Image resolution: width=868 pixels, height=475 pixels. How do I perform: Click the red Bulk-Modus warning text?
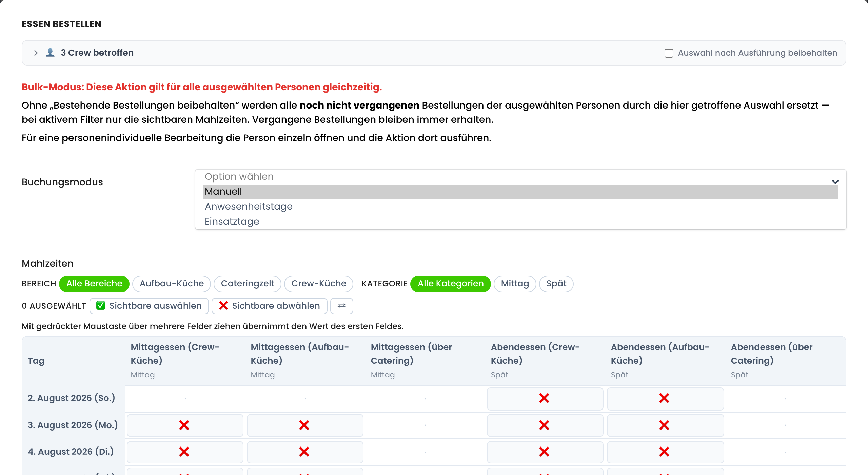[202, 87]
